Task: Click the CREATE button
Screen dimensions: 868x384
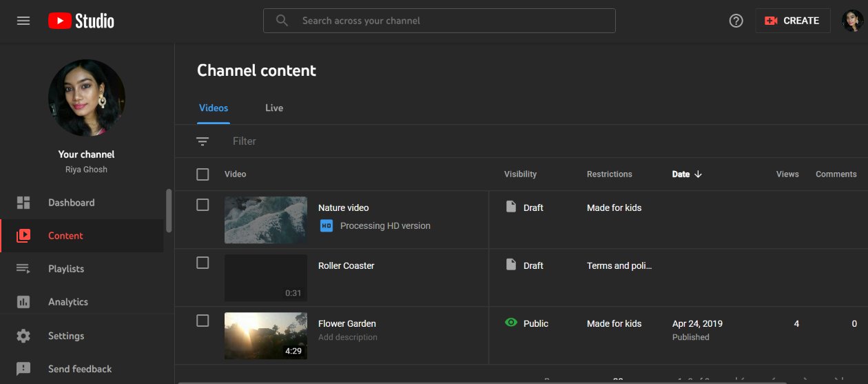Action: click(x=792, y=21)
